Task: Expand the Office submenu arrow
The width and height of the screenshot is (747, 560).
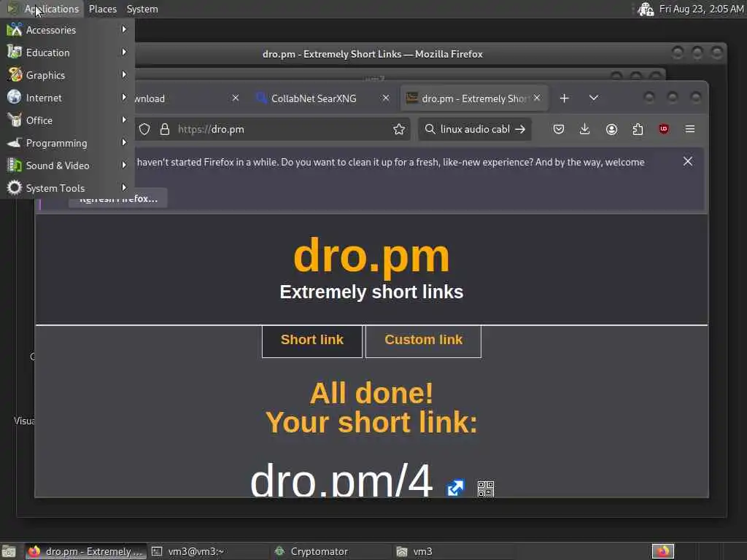Action: 124,120
